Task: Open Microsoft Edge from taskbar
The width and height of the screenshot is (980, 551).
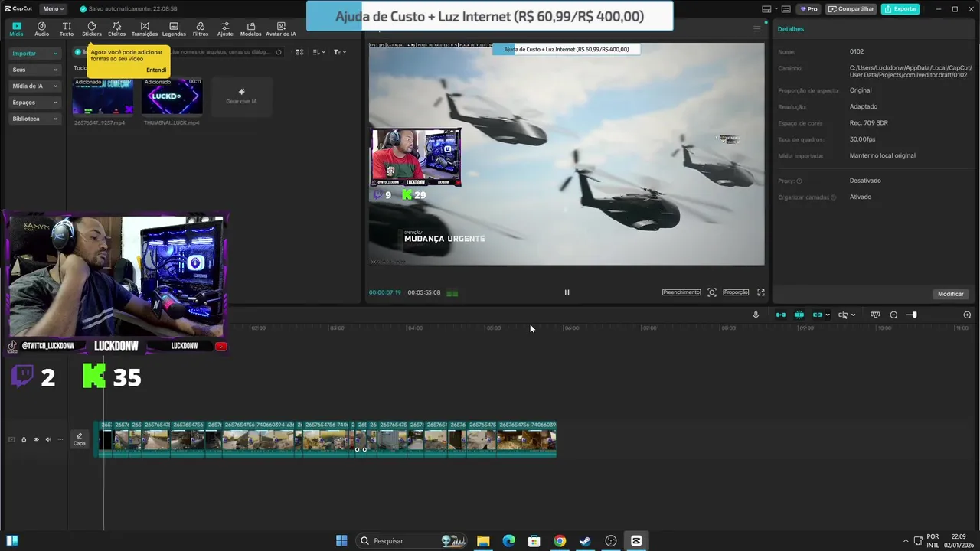Action: (x=508, y=541)
